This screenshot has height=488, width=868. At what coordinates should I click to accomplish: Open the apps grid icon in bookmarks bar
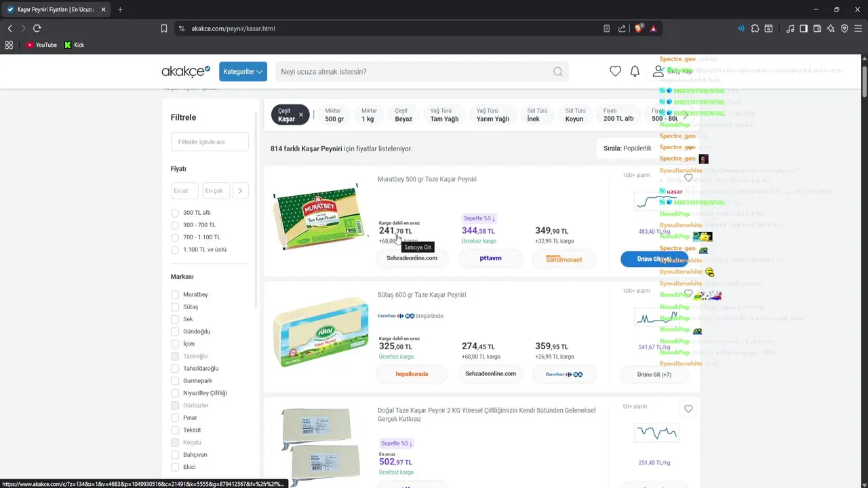click(9, 45)
